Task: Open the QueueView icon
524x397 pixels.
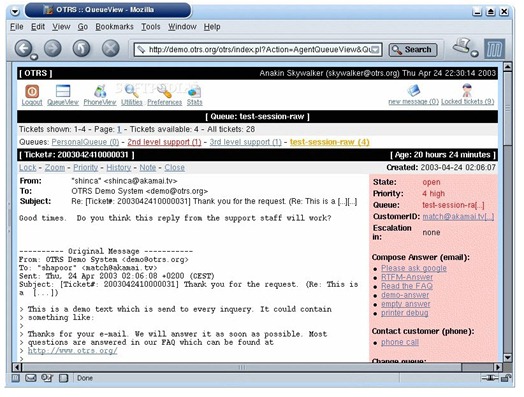Action: 63,91
